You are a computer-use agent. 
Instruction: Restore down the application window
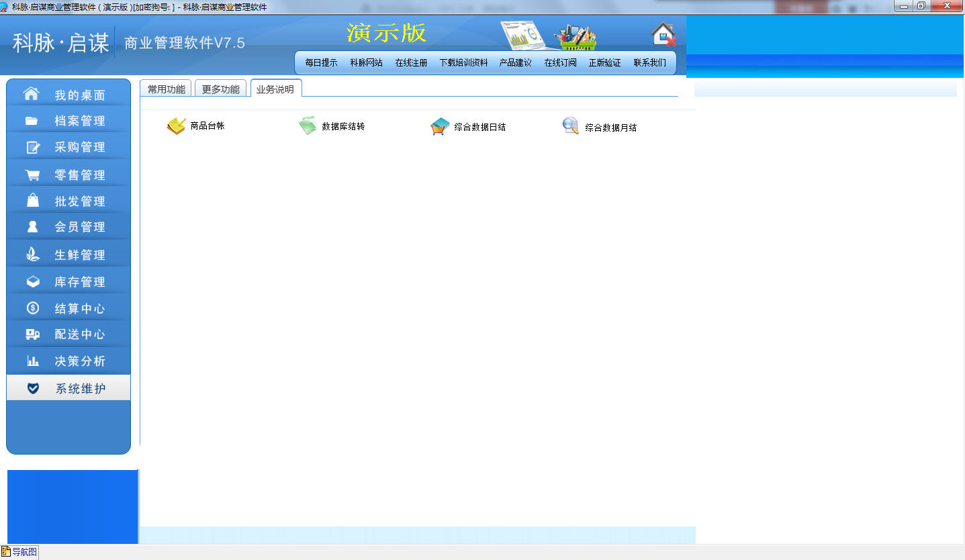(x=921, y=6)
